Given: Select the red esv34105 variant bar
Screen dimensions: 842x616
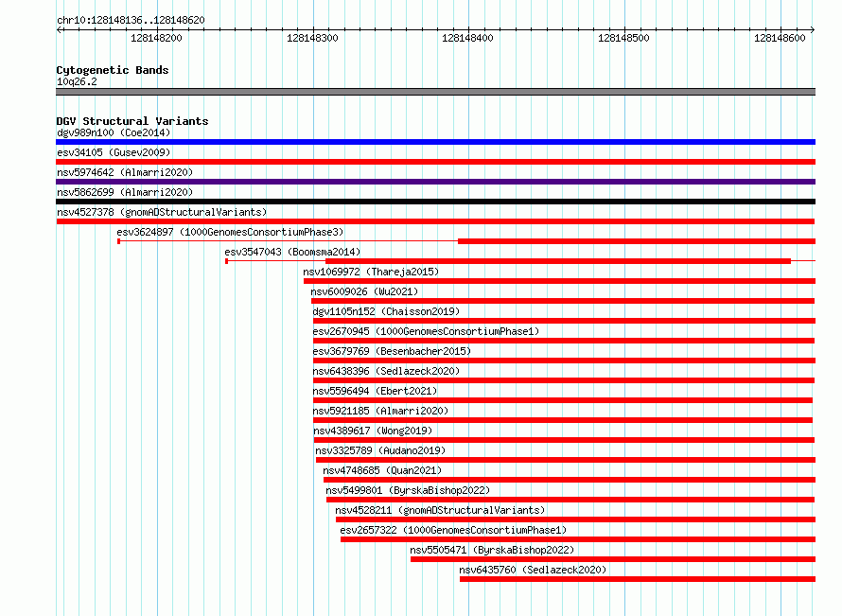Looking at the screenshot, I should [x=435, y=162].
